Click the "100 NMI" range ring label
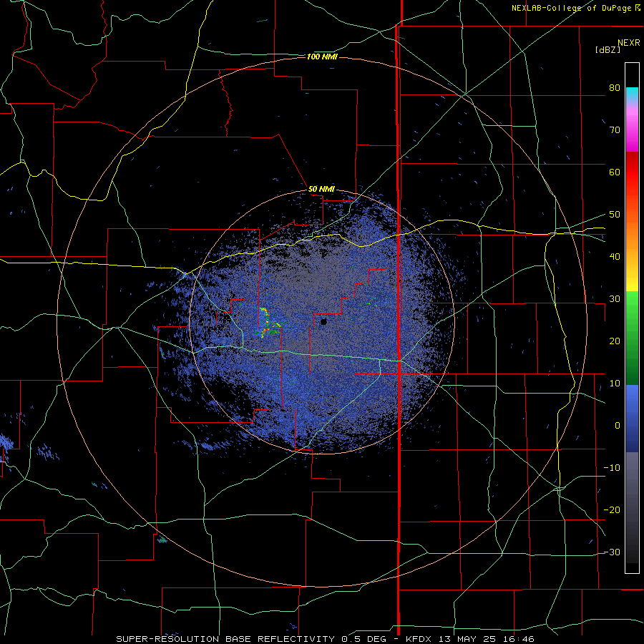The height and width of the screenshot is (644, 644). click(322, 57)
